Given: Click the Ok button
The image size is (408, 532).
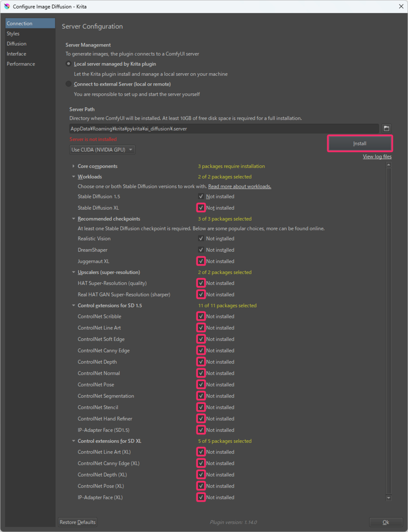Looking at the screenshot, I should 386,522.
